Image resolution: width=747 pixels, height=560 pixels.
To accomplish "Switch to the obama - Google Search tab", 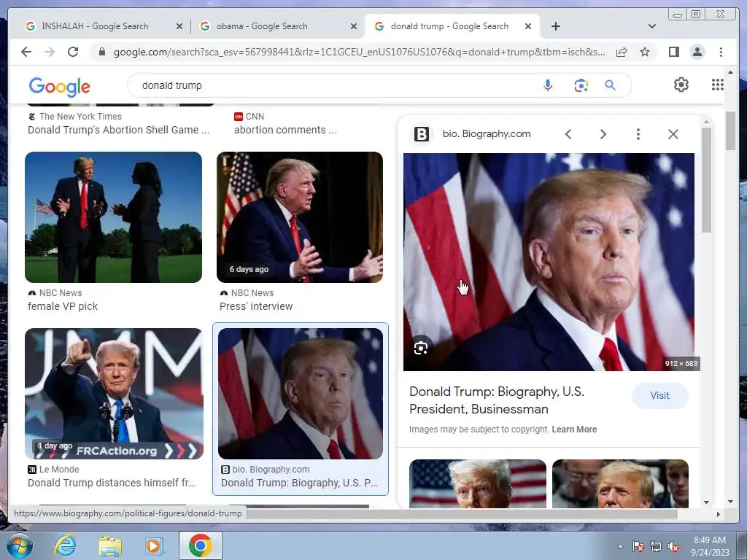I will [262, 26].
